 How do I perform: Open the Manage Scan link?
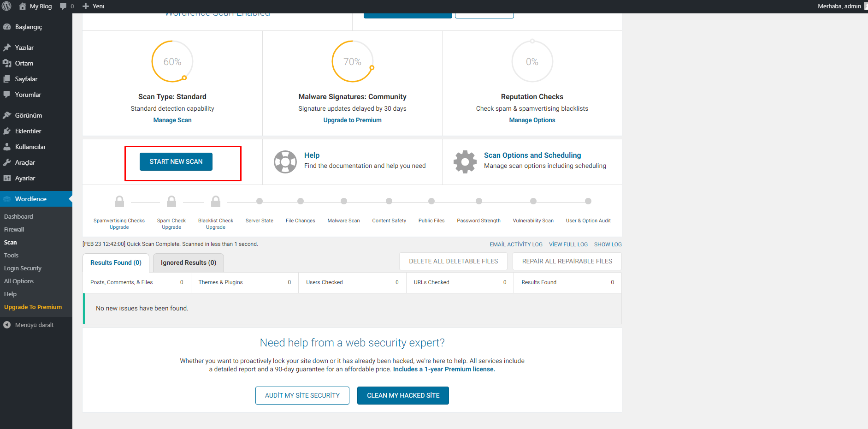[x=172, y=120]
